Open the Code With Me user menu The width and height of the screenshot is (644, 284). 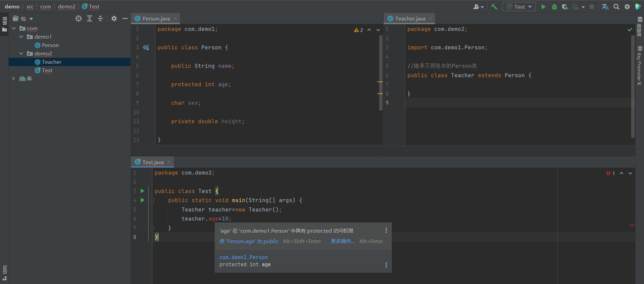[478, 7]
